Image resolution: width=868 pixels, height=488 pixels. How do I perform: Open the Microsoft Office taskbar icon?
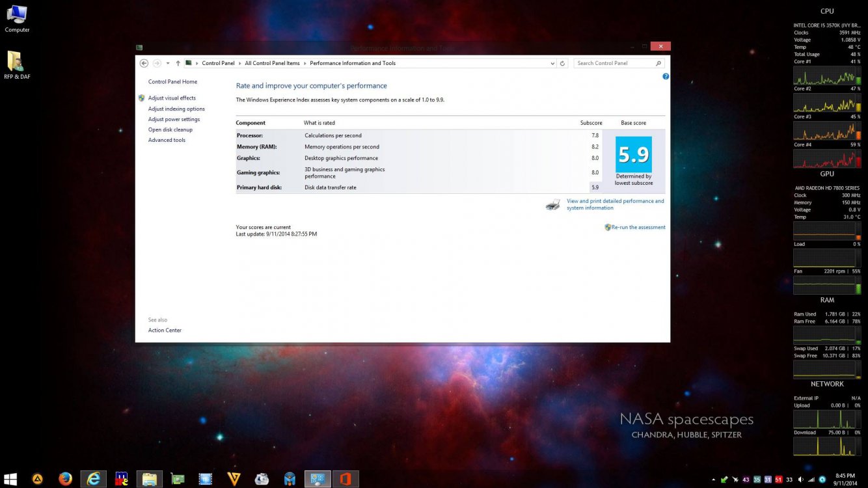click(x=346, y=479)
